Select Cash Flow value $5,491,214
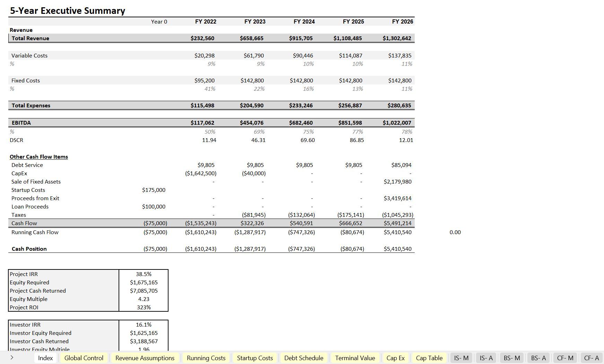 tap(398, 223)
